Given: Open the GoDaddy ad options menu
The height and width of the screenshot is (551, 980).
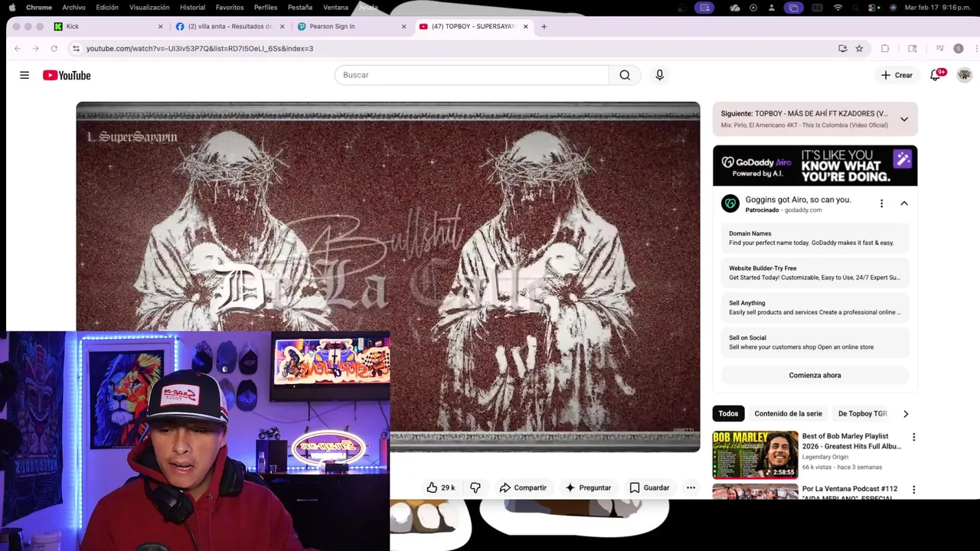Looking at the screenshot, I should pyautogui.click(x=881, y=204).
